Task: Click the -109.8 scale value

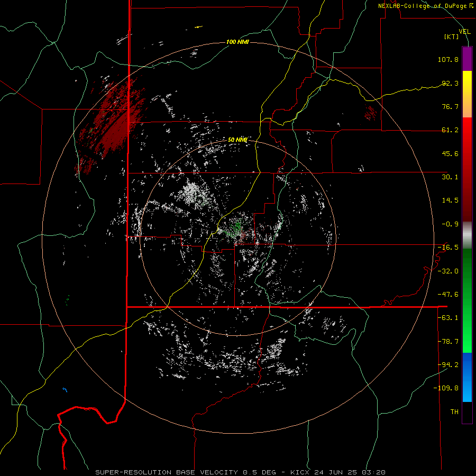Action: coord(446,388)
